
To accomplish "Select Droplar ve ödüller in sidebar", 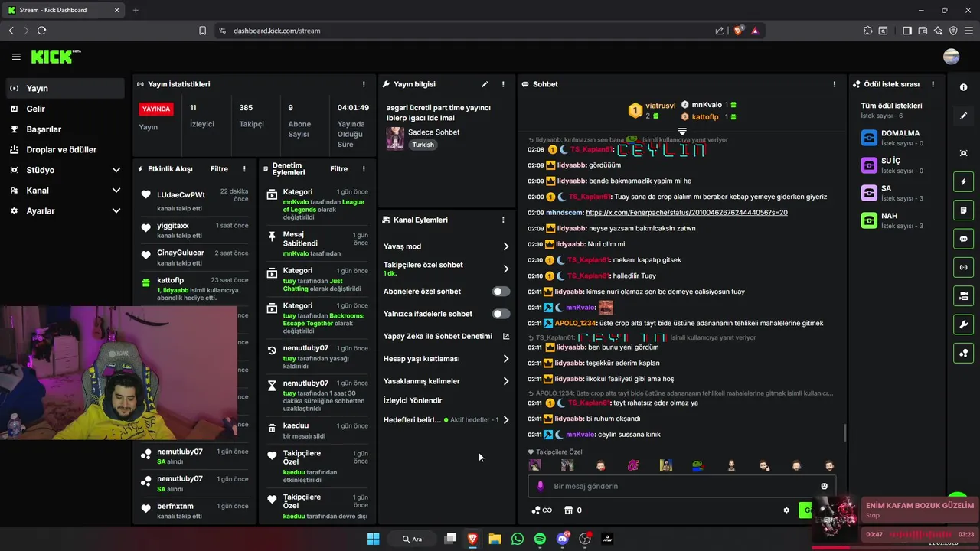I will coord(64,150).
